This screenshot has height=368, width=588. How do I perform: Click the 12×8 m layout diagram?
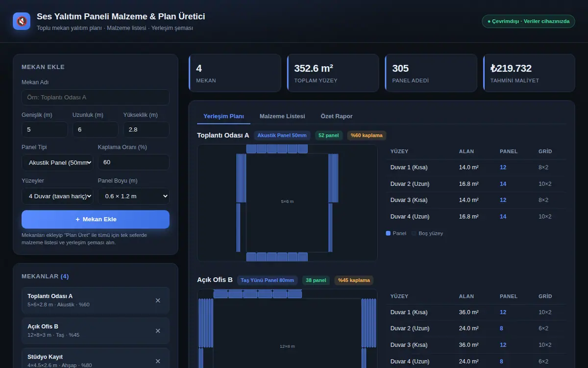point(287,328)
